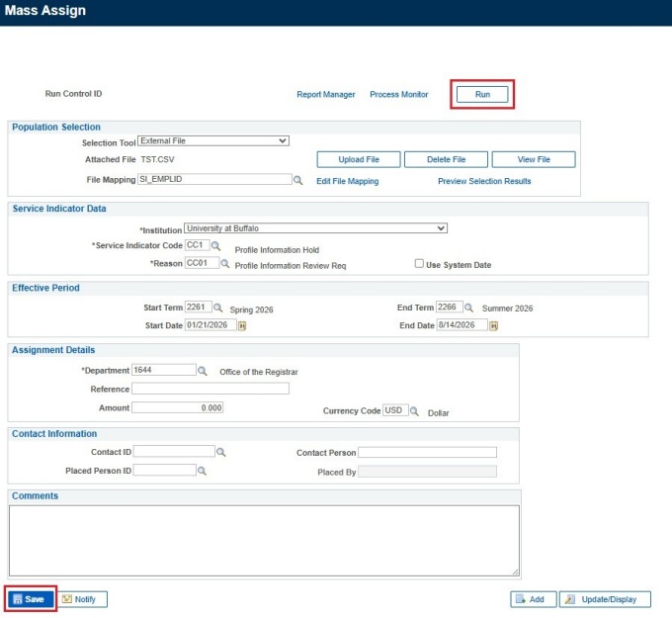Viewport: 672px width, 618px height.
Task: Click the Contact ID lookup magnifier
Action: (221, 452)
